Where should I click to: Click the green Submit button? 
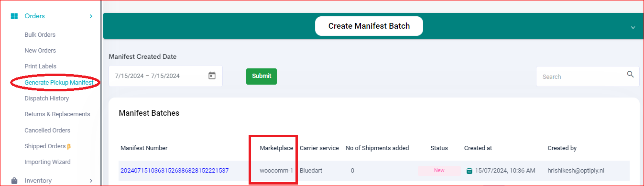(x=262, y=76)
